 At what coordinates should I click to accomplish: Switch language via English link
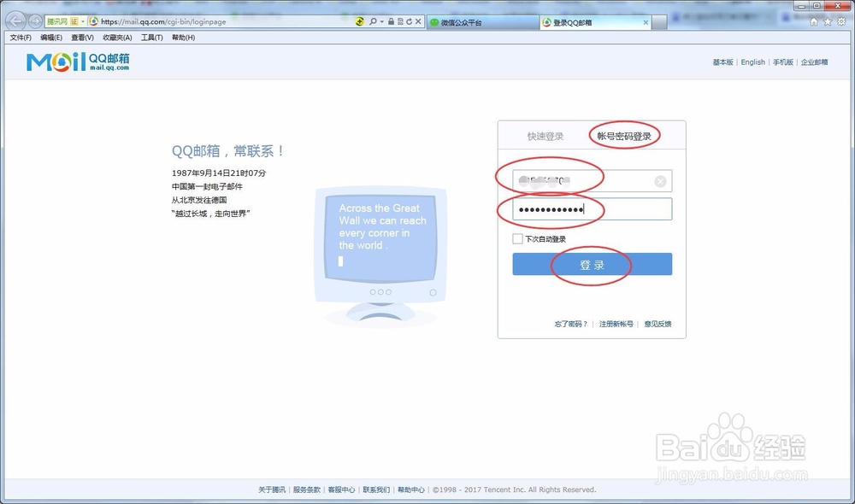(752, 62)
